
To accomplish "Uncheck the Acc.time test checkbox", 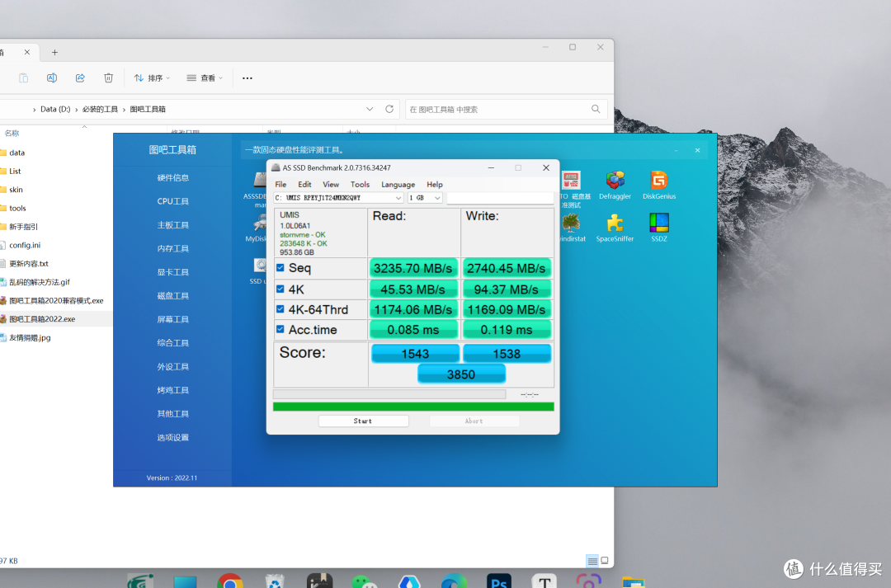I will [280, 329].
